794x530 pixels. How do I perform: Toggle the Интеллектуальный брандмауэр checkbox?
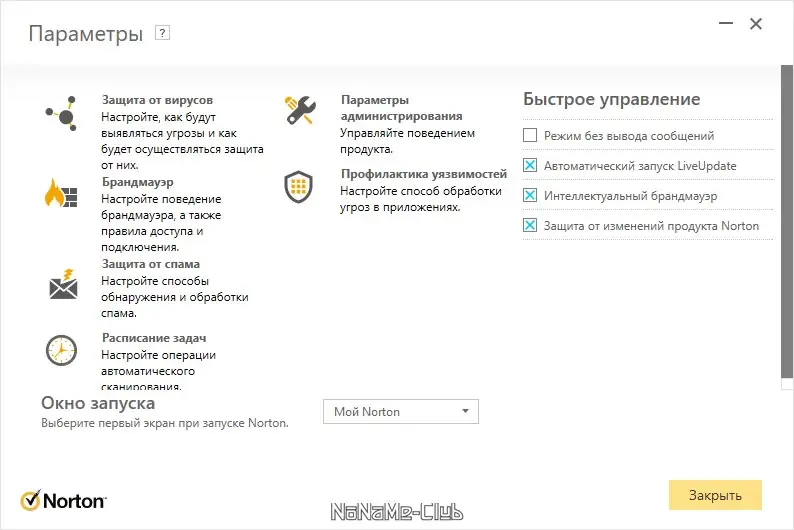point(530,195)
